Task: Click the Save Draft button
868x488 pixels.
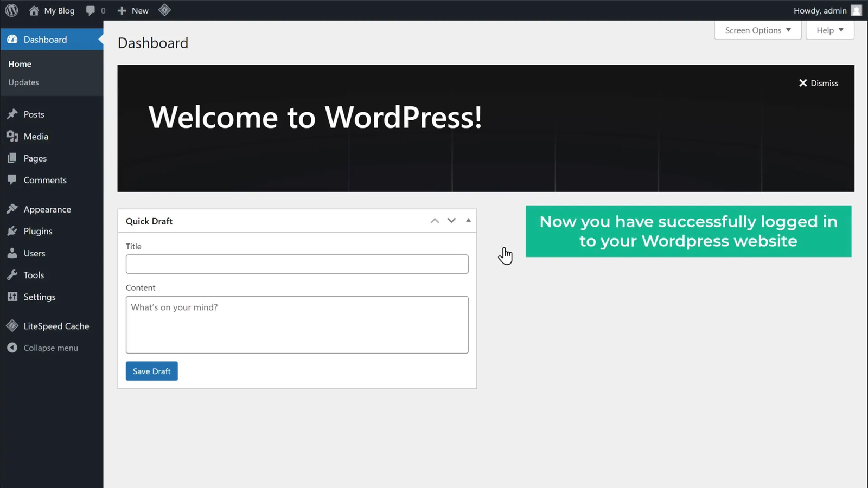Action: (x=152, y=371)
